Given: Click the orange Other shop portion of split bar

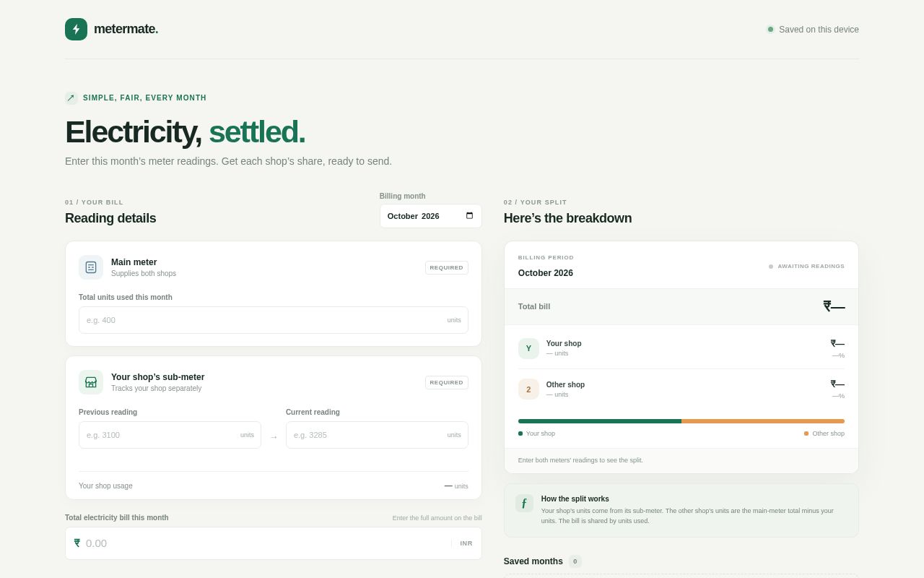Looking at the screenshot, I should click(763, 421).
